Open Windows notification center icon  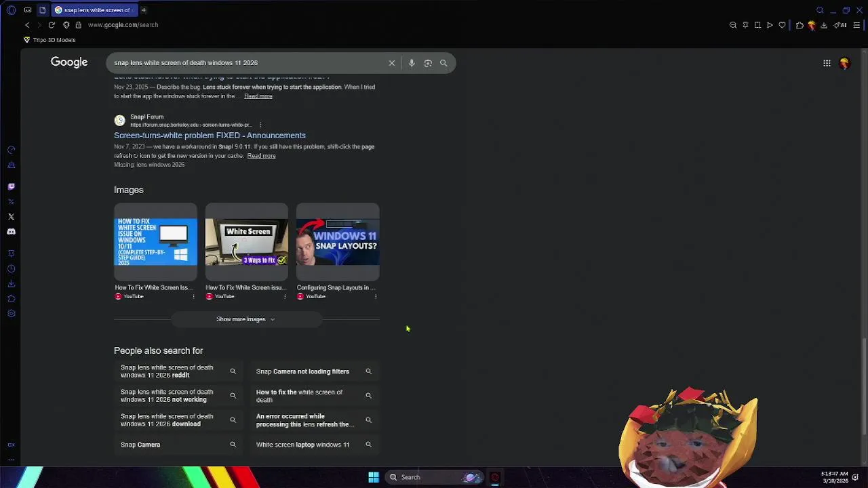point(856,477)
